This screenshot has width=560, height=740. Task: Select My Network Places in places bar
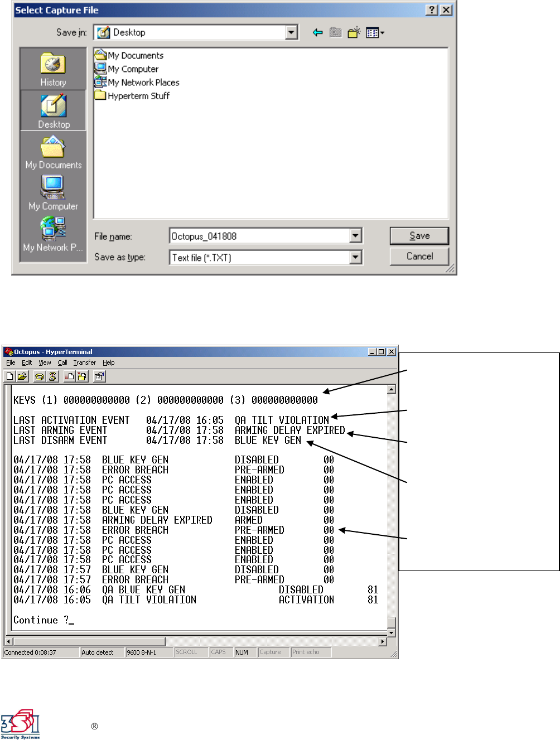pyautogui.click(x=54, y=234)
